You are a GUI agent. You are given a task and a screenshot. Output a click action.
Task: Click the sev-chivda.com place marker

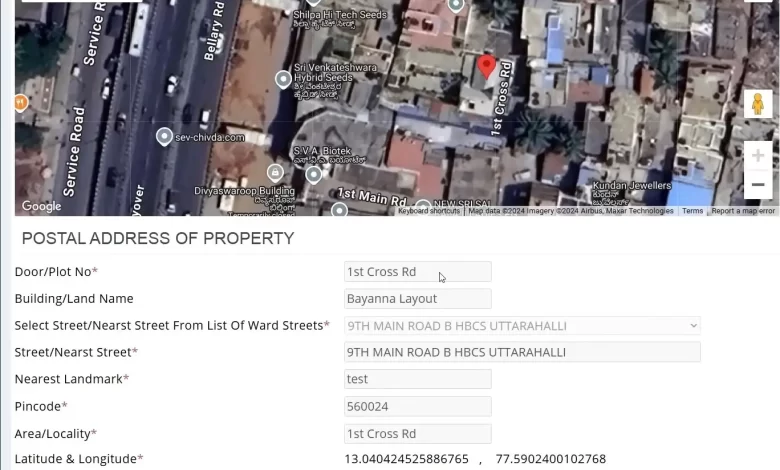164,137
